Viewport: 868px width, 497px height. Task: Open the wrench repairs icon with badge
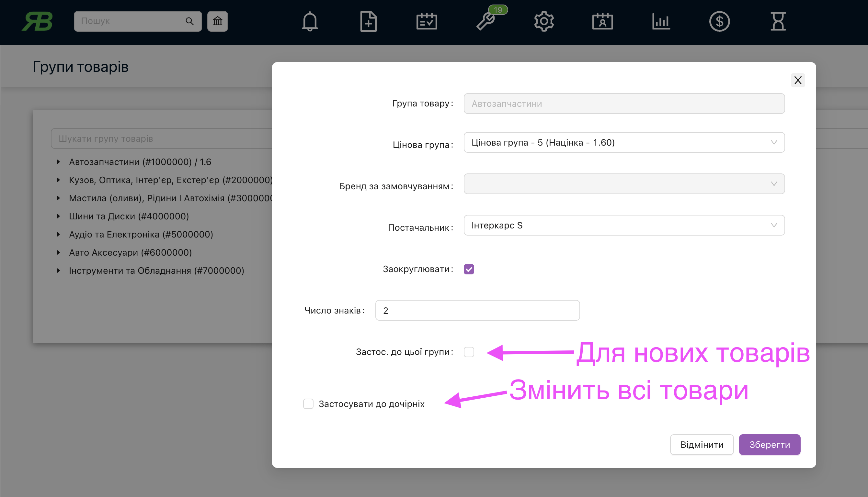point(486,21)
